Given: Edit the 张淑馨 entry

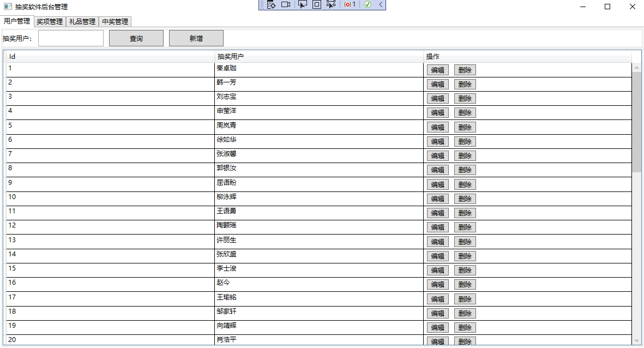Looking at the screenshot, I should (437, 155).
